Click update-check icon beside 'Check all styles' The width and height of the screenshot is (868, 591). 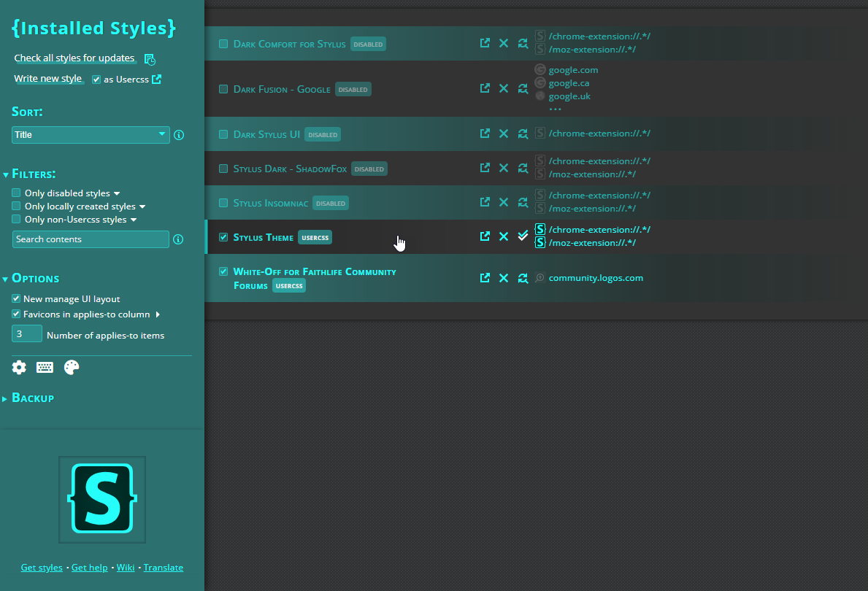tap(150, 59)
